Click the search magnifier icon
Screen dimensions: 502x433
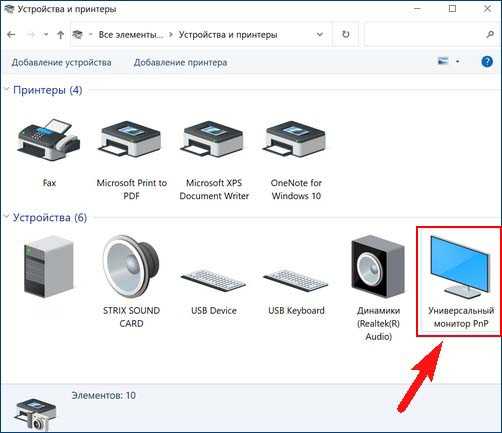tap(490, 34)
